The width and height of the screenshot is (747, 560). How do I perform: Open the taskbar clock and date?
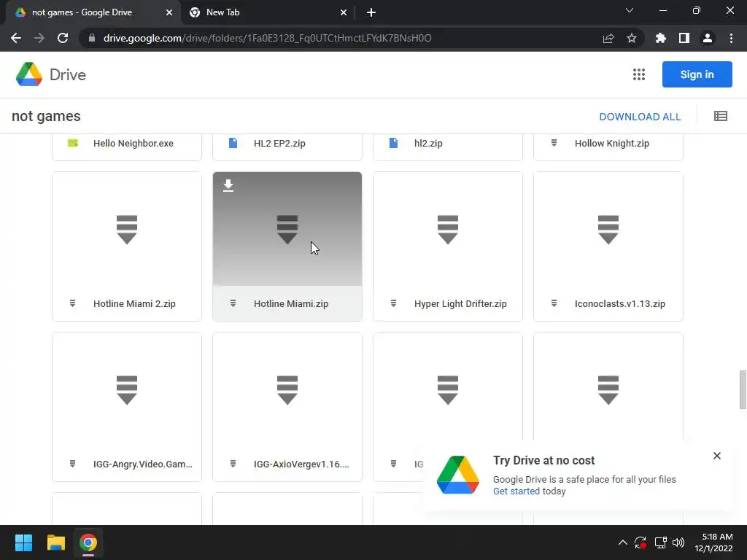pyautogui.click(x=713, y=542)
